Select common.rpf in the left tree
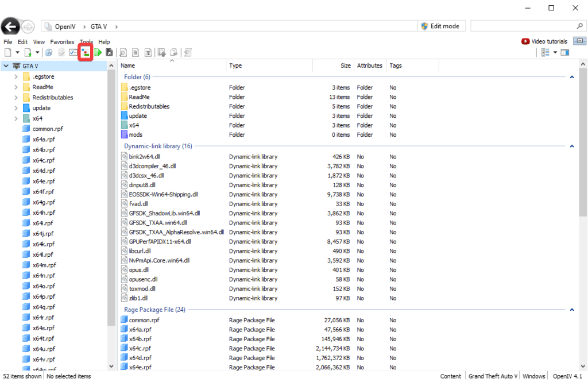 44,129
